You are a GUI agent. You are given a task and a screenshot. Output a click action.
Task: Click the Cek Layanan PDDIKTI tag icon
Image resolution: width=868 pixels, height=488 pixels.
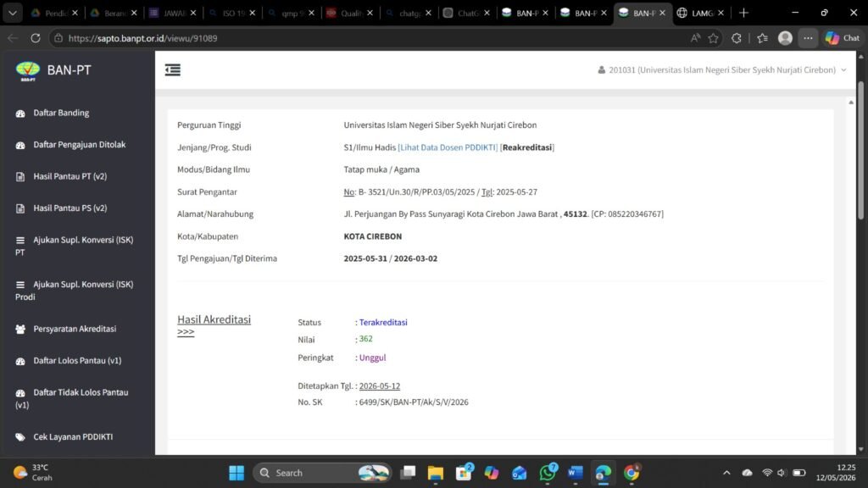click(20, 437)
